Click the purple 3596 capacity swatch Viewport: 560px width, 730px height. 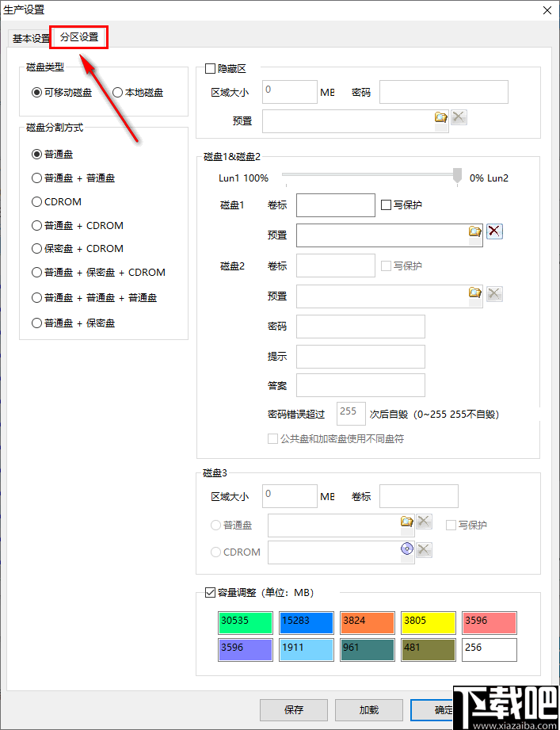pyautogui.click(x=245, y=649)
